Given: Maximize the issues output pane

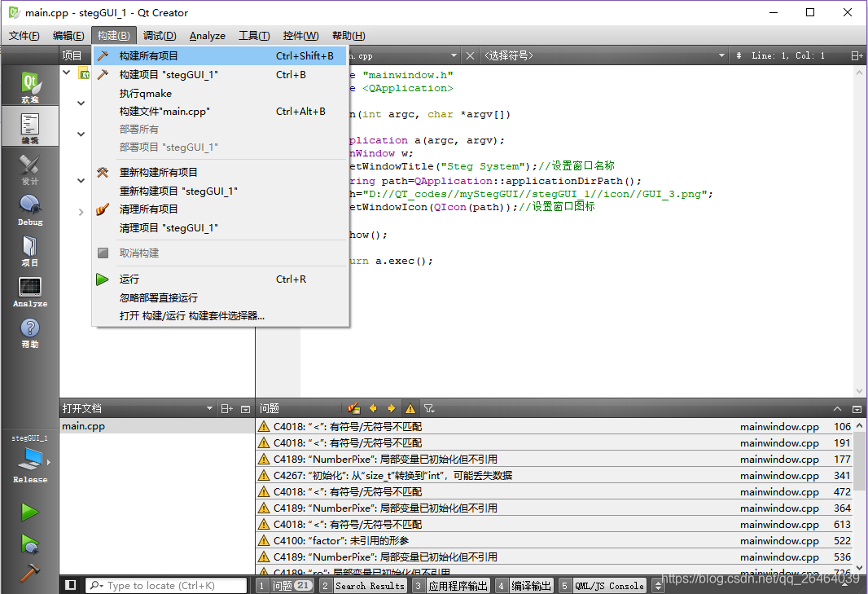Looking at the screenshot, I should (838, 409).
